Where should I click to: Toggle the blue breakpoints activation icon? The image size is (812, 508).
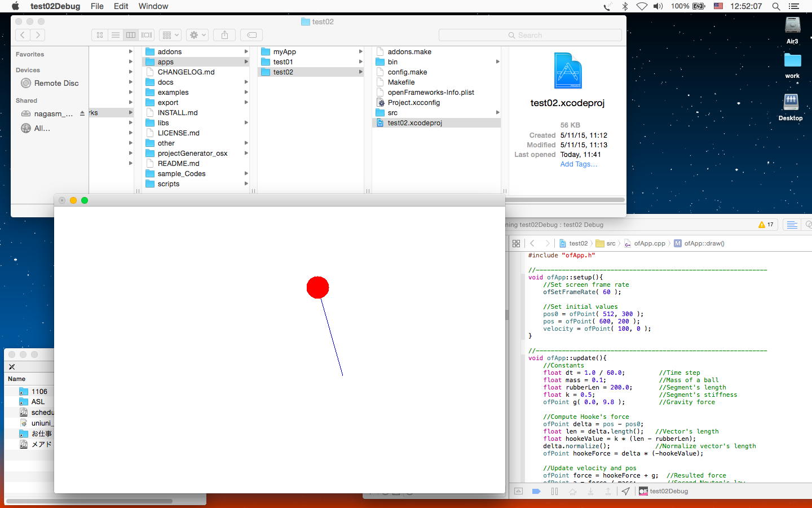[x=536, y=491]
